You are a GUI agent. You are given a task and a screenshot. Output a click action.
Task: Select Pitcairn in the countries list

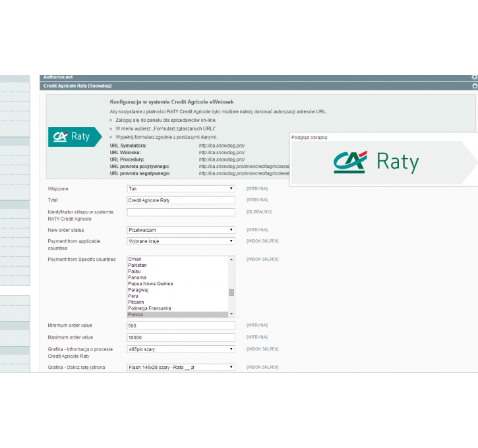pos(177,302)
